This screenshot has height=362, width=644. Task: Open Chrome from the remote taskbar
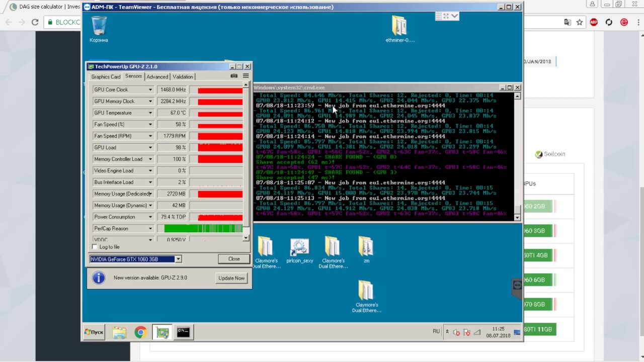(140, 332)
